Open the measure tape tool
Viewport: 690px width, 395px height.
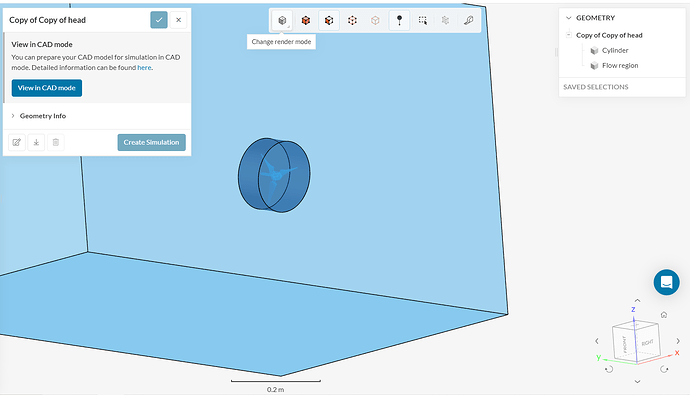coord(469,20)
